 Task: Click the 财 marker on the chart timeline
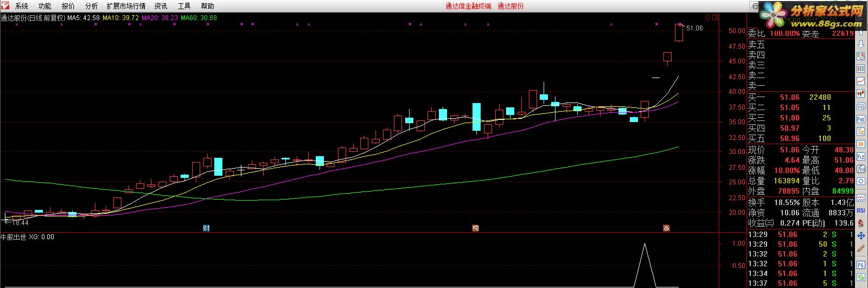click(x=206, y=228)
